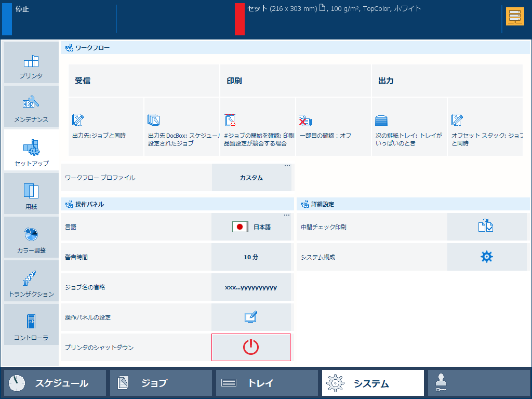Screen dimensions: 532x399
Task: Open 出力先 DocBox workflow tile
Action: coord(182,127)
